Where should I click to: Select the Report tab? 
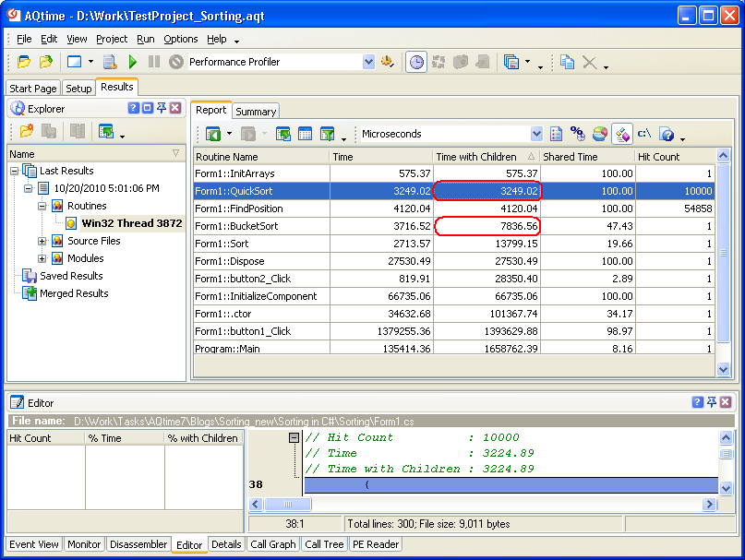click(x=211, y=110)
